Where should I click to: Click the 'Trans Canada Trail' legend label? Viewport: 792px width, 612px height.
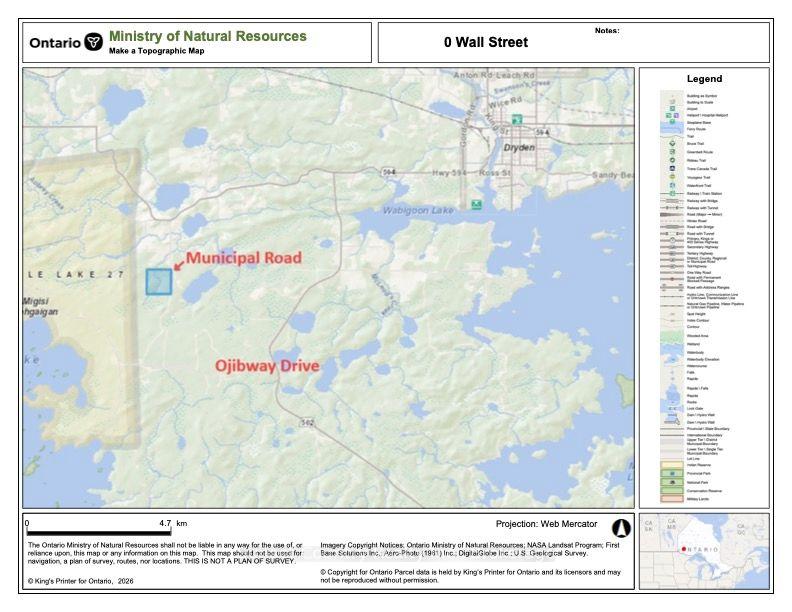pyautogui.click(x=702, y=169)
